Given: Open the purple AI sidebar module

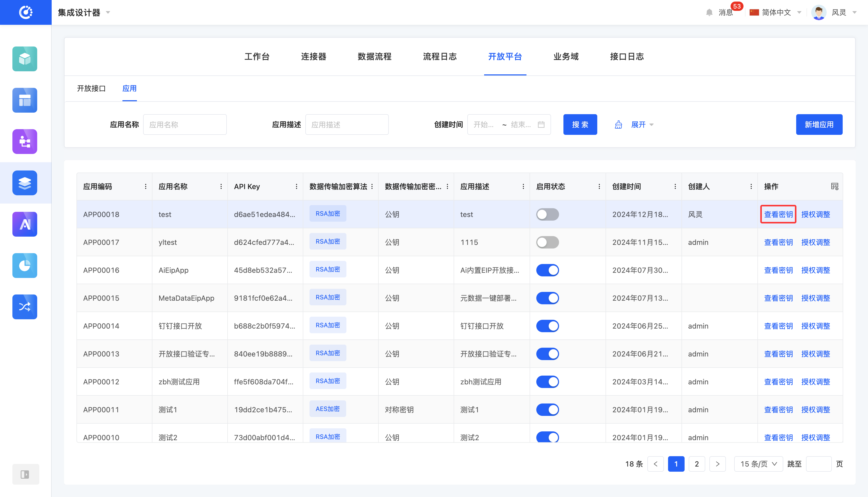Looking at the screenshot, I should tap(25, 224).
